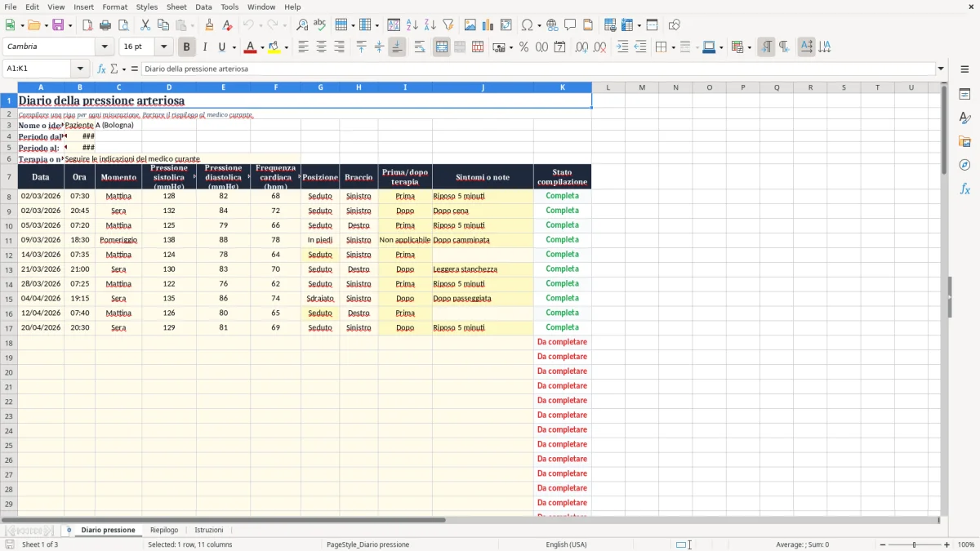The width and height of the screenshot is (980, 551).
Task: Open the Paste options dropdown arrow
Action: click(192, 25)
